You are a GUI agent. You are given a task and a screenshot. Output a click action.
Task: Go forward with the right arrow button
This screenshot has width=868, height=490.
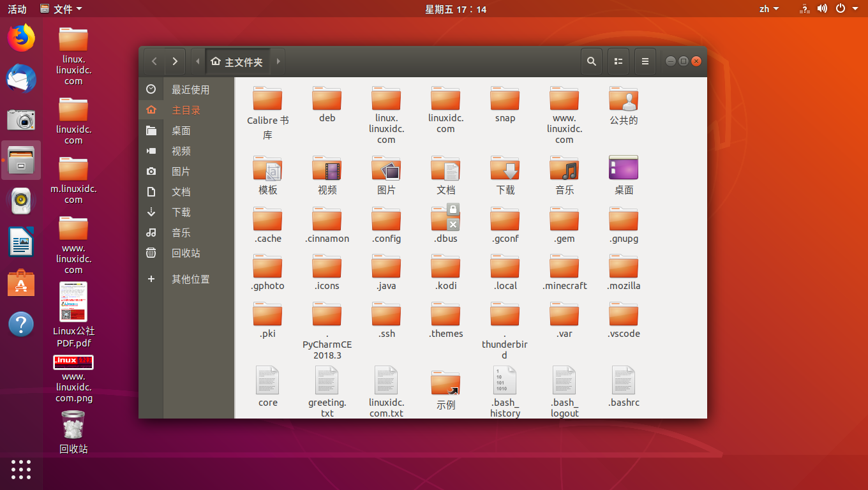tap(175, 61)
